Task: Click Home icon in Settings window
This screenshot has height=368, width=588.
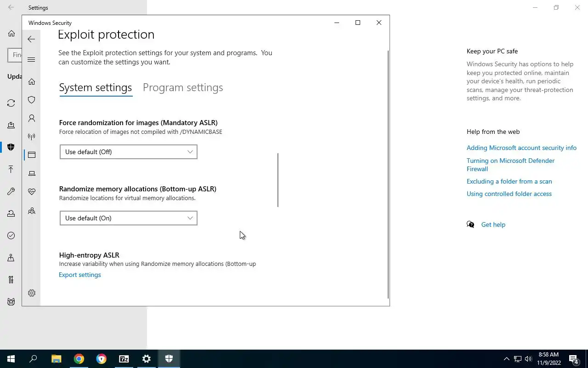Action: click(11, 33)
